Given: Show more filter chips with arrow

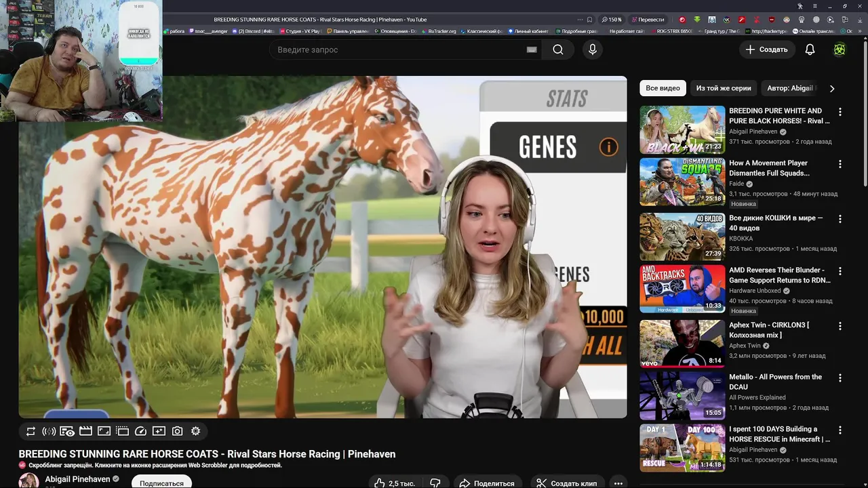Looking at the screenshot, I should pyautogui.click(x=832, y=88).
